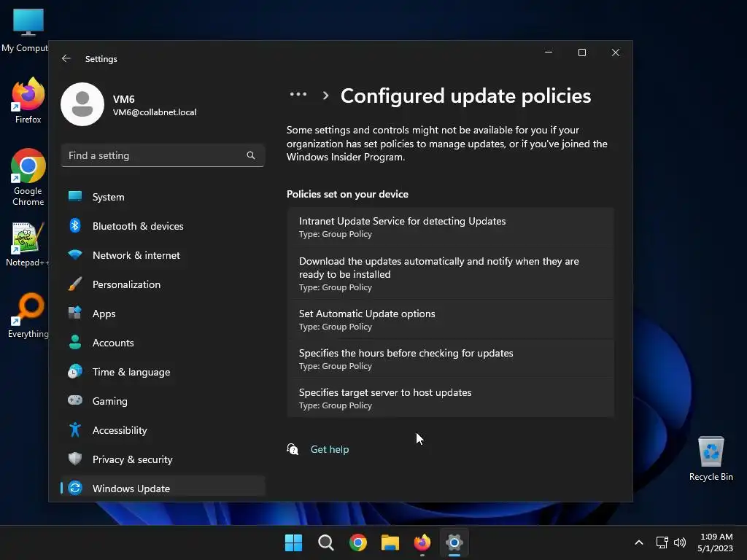Image resolution: width=747 pixels, height=560 pixels.
Task: Open Firefox from the taskbar
Action: point(422,542)
